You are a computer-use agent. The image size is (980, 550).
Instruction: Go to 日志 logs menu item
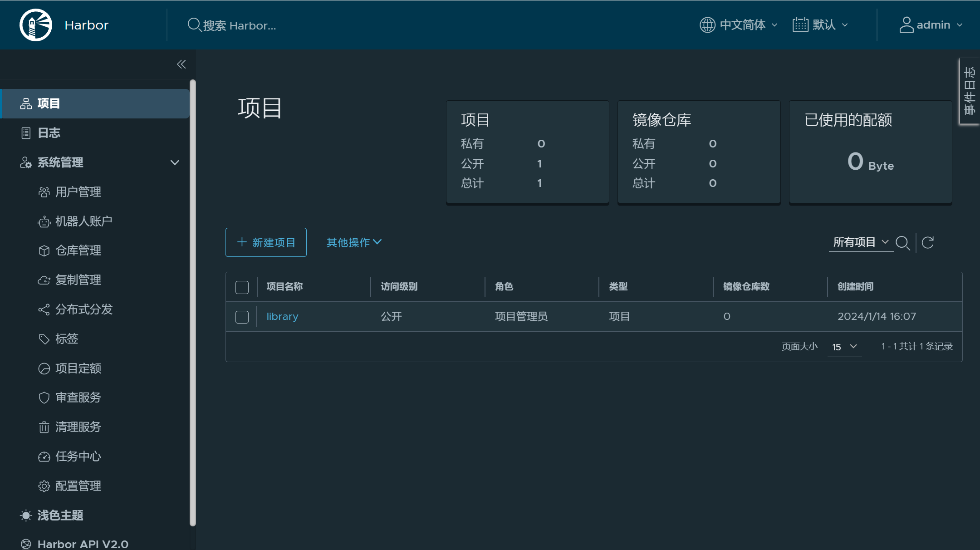pyautogui.click(x=49, y=133)
